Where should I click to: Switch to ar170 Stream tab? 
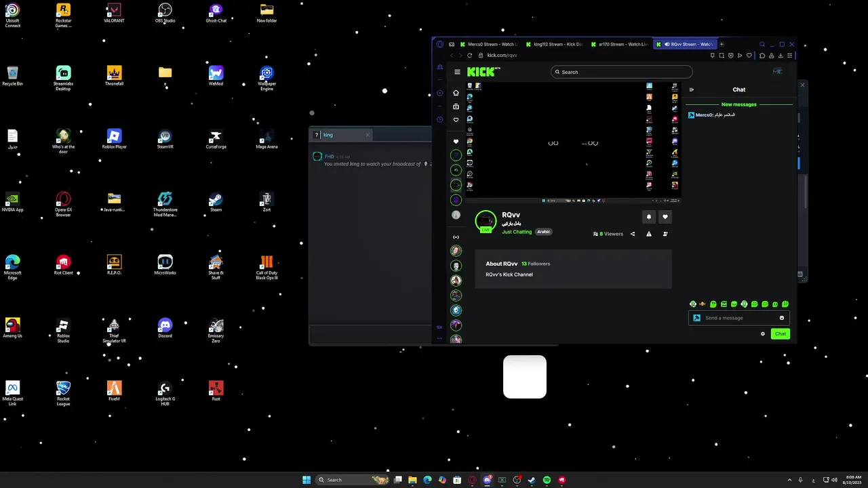(619, 44)
